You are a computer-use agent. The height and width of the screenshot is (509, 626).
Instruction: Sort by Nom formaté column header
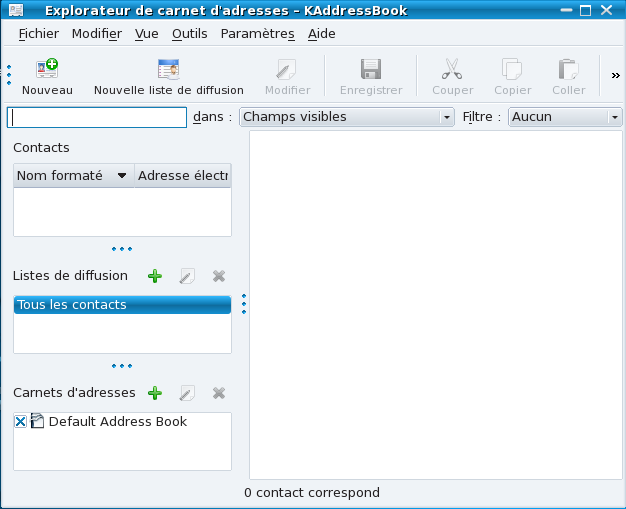coord(72,175)
